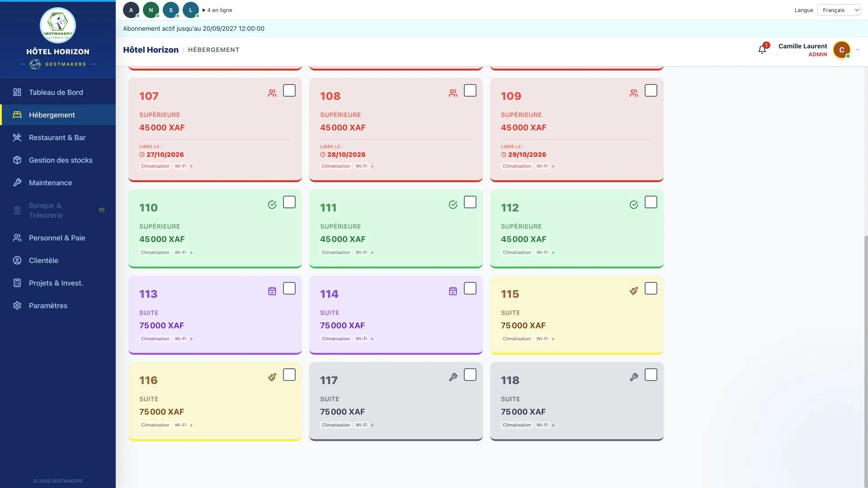
Task: Check the box for room 111
Action: (470, 202)
